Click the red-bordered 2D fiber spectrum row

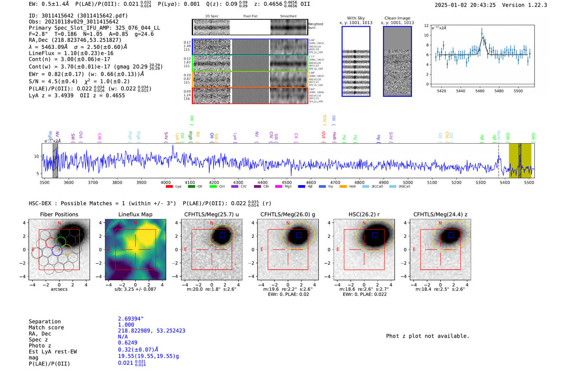point(250,95)
